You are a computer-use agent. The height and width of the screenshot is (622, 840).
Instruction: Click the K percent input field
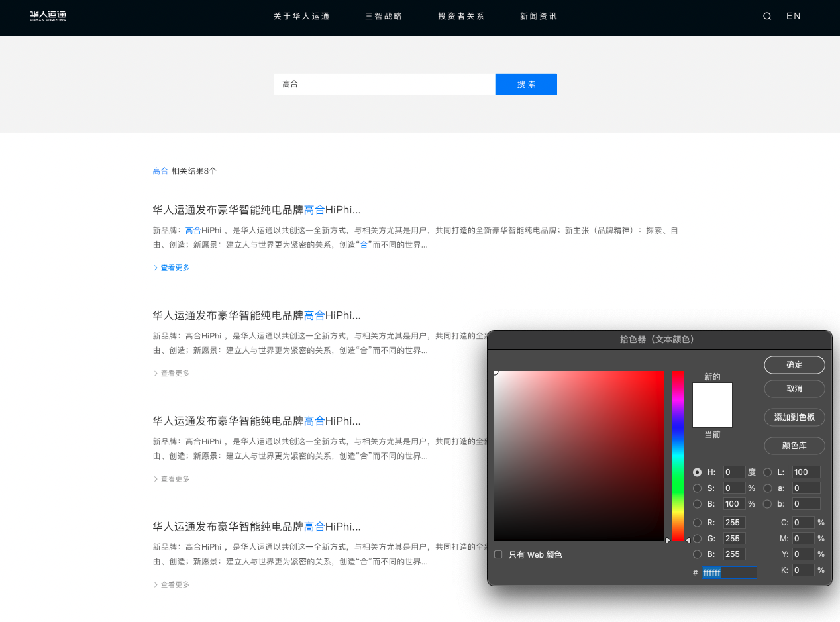tap(804, 570)
